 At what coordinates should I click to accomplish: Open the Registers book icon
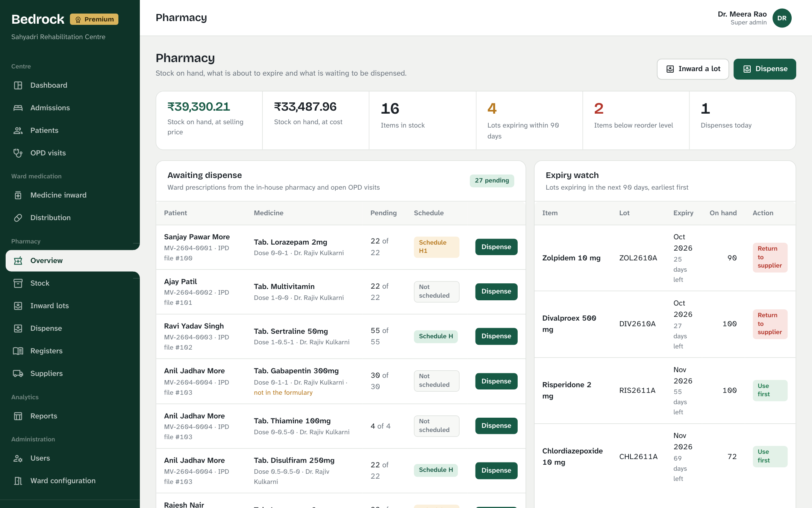18,351
